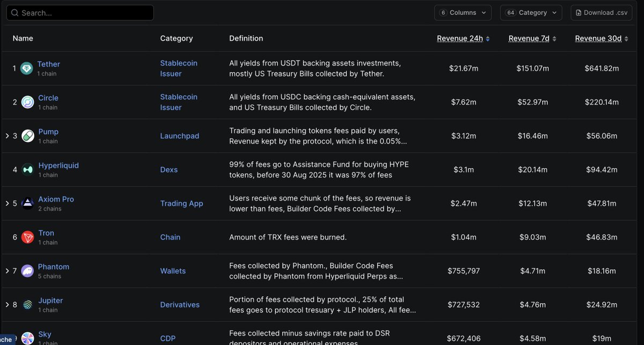Click the Name column header

(x=23, y=39)
